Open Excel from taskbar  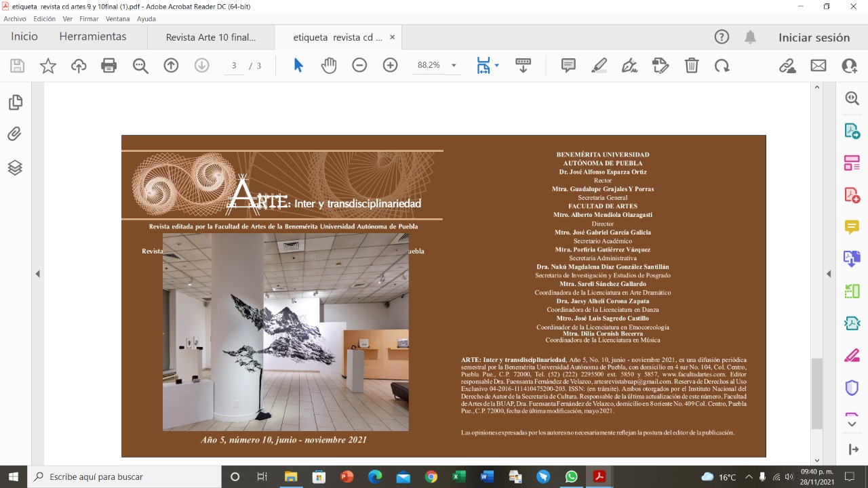[x=459, y=476]
